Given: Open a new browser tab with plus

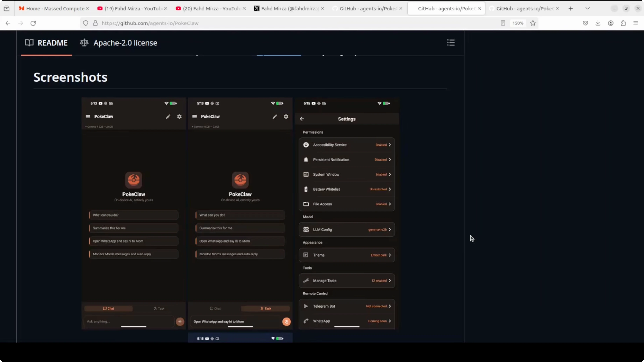Looking at the screenshot, I should coord(570,9).
